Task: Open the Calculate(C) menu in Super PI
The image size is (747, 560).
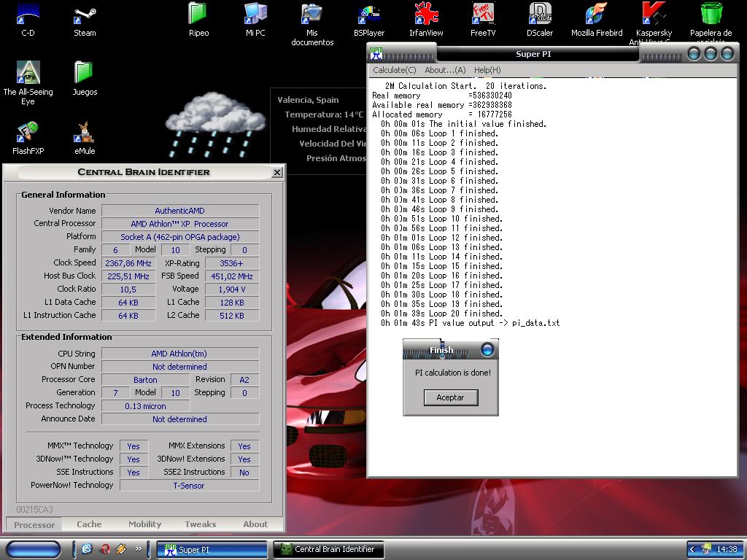Action: pos(394,70)
